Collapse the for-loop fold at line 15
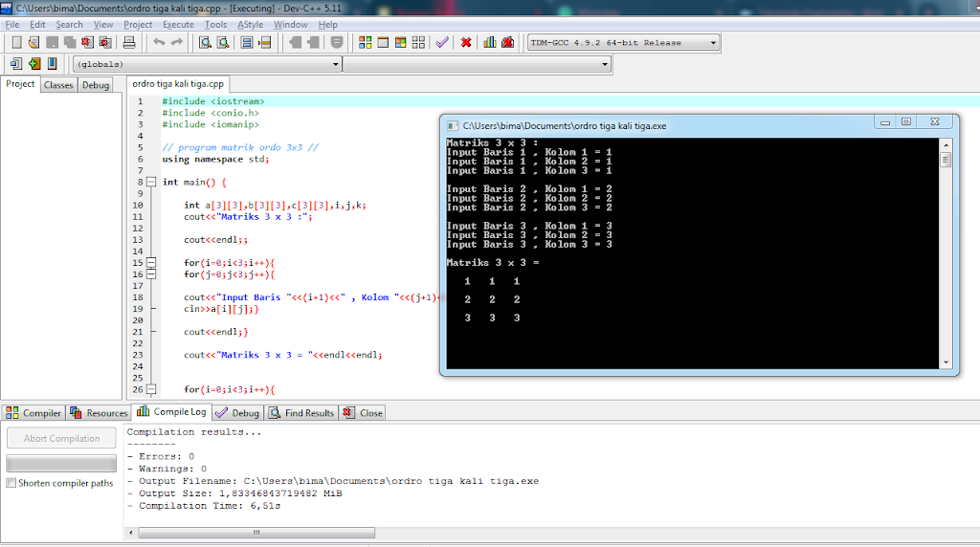The image size is (980, 547). (x=151, y=263)
